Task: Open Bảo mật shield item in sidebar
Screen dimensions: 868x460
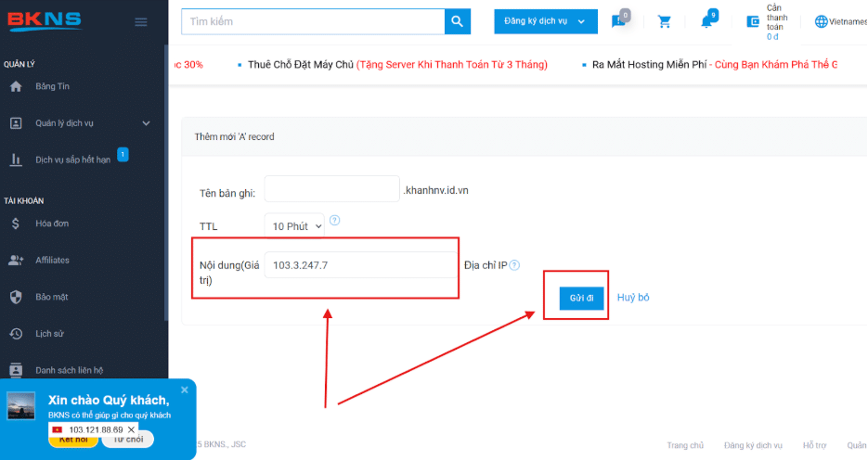Action: coord(52,297)
